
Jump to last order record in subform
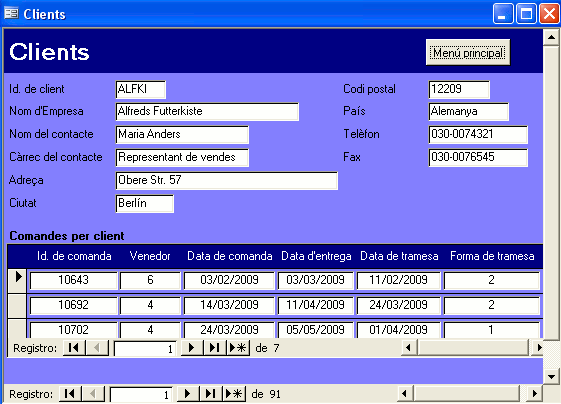215,347
